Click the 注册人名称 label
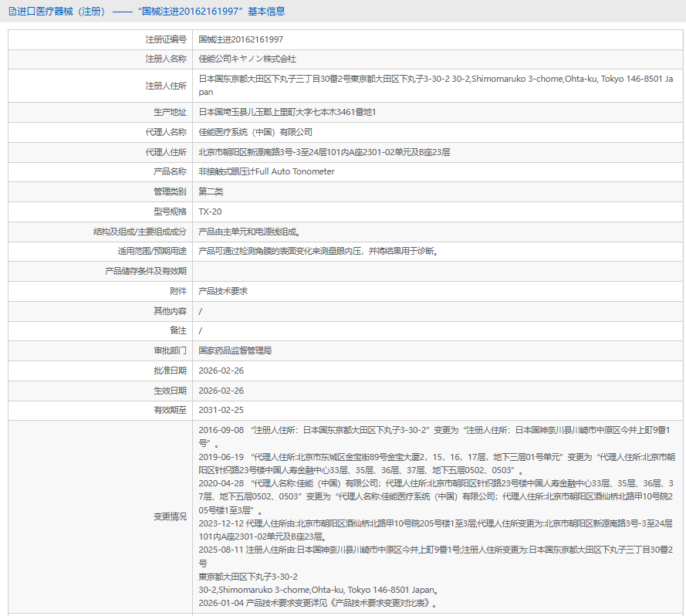This screenshot has height=616, width=686. pyautogui.click(x=166, y=59)
